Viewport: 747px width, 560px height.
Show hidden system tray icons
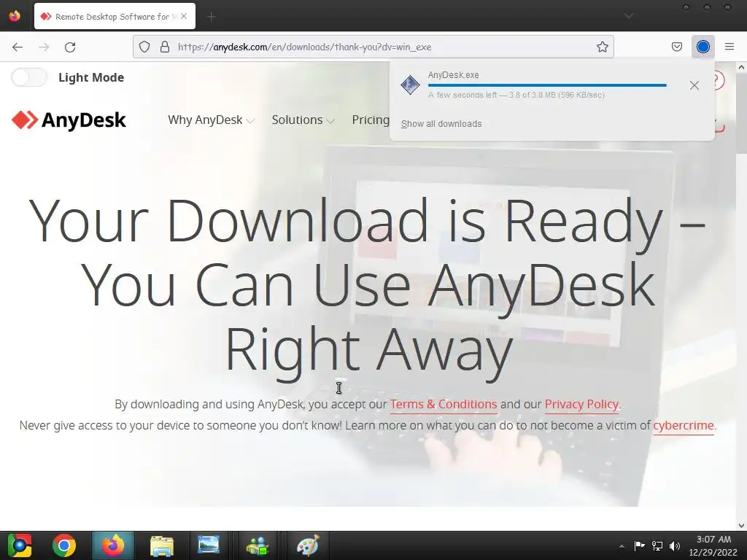tap(622, 546)
